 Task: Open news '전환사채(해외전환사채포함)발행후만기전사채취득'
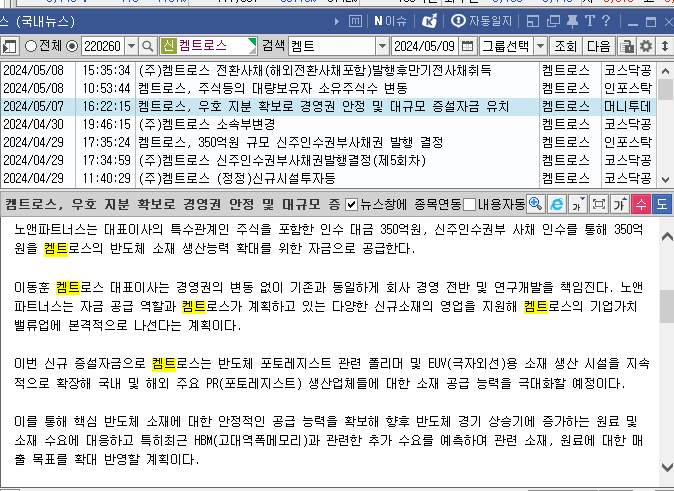(x=315, y=70)
